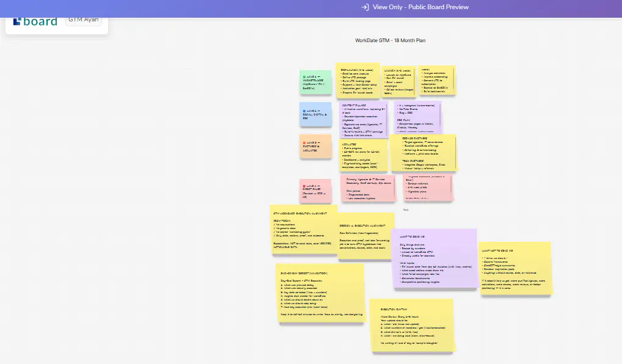Select the pink note listing partner referrals

pos(428,187)
